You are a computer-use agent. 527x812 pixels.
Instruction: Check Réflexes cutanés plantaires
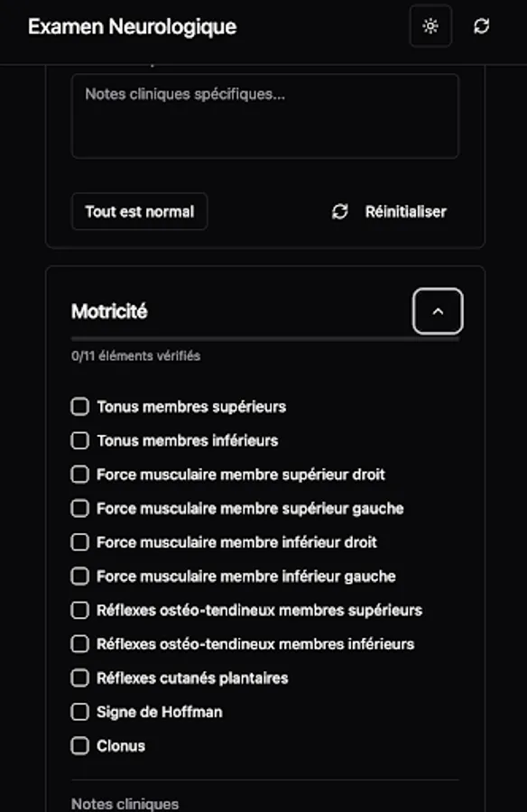click(x=79, y=678)
